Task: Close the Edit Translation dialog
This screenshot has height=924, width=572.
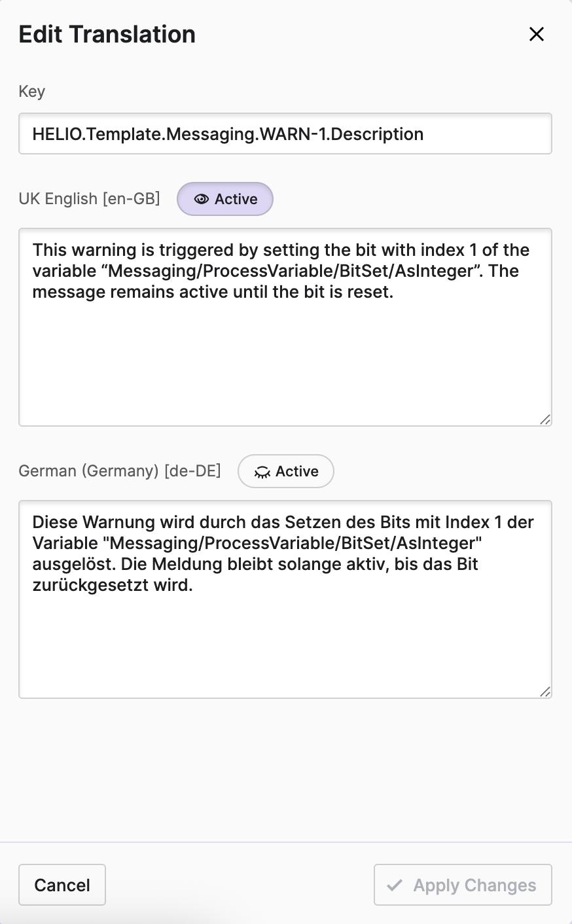Action: pos(537,35)
